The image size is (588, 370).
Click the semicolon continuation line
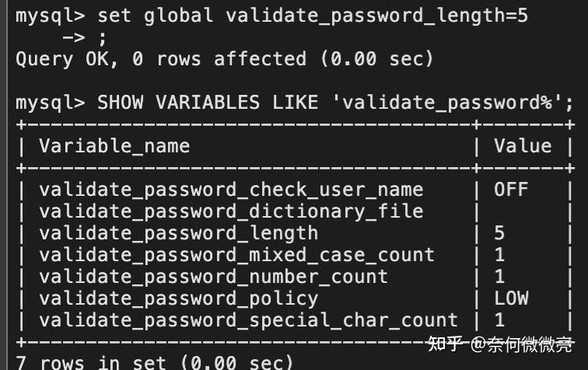click(x=85, y=37)
